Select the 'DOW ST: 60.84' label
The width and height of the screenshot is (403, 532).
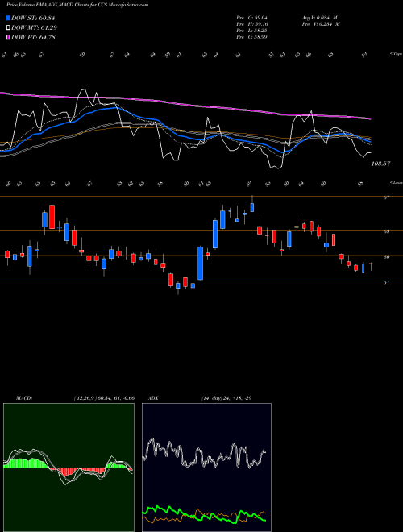(x=33, y=18)
